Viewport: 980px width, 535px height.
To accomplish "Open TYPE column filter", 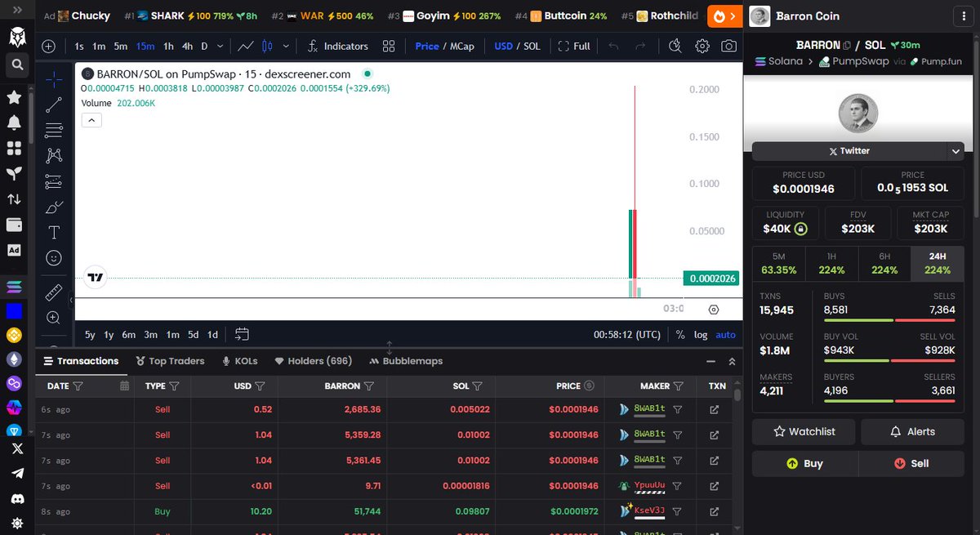I will point(174,386).
